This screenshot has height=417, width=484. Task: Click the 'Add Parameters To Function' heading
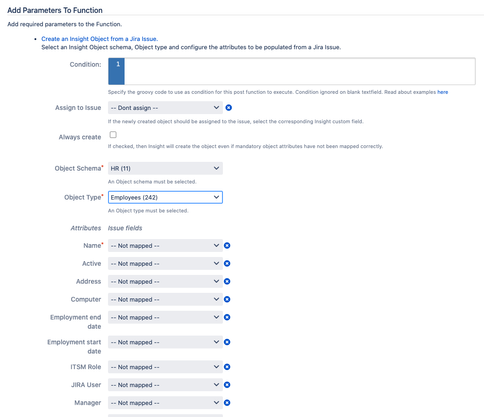[55, 10]
